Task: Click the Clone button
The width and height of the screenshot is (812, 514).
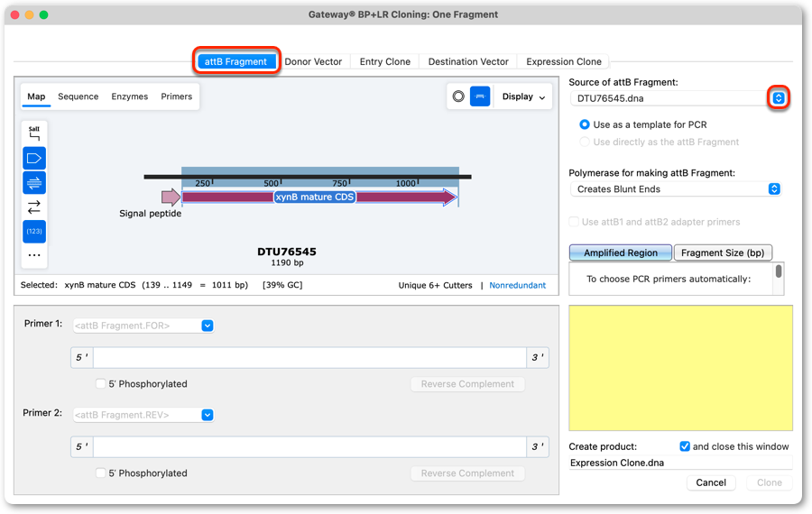Action: click(769, 482)
